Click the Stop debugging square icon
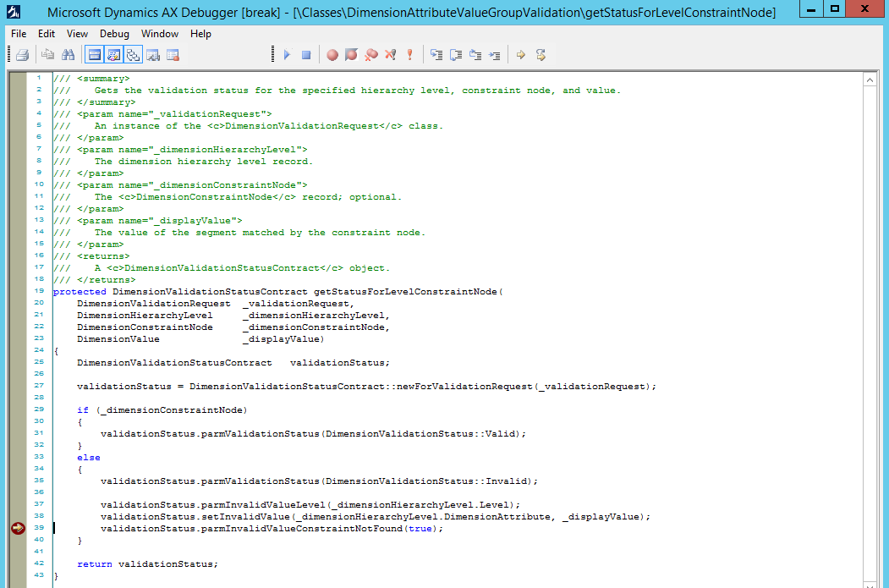This screenshot has height=588, width=889. click(306, 55)
